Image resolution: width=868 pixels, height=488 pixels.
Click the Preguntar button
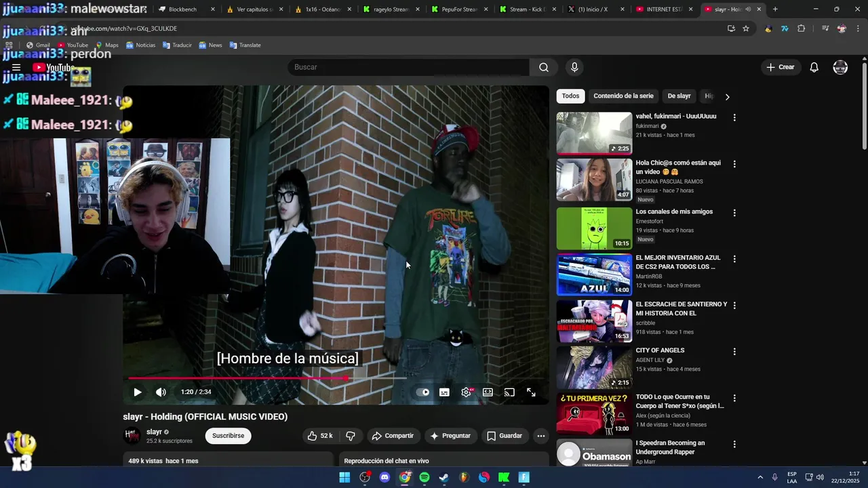click(450, 436)
